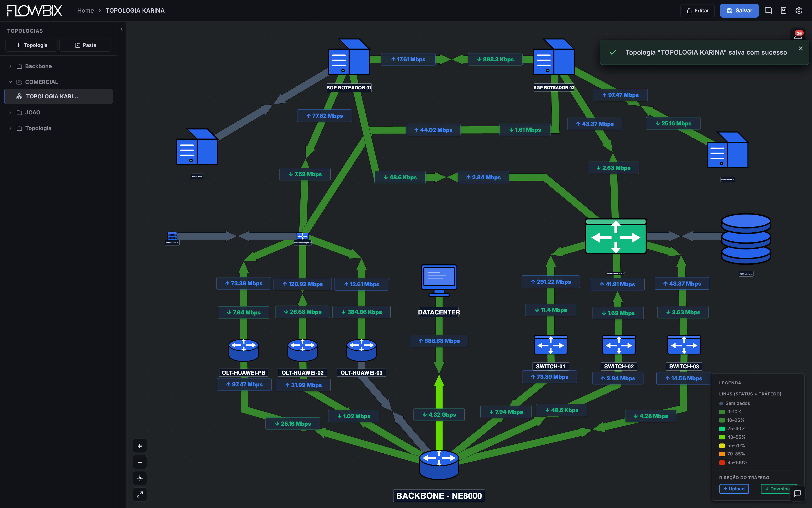Screen dimensions: 812x508
Task: Expand the Topologia folder
Action: [10, 128]
